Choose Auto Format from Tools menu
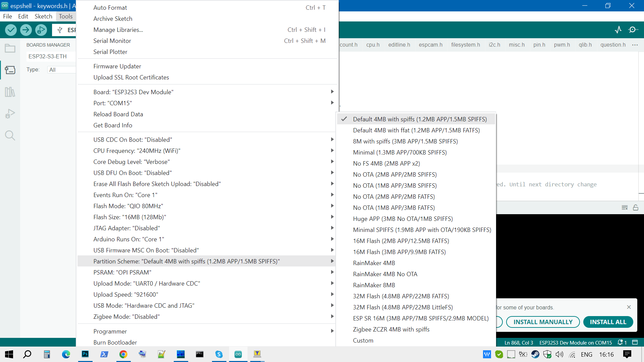644x362 pixels. [207, 8]
